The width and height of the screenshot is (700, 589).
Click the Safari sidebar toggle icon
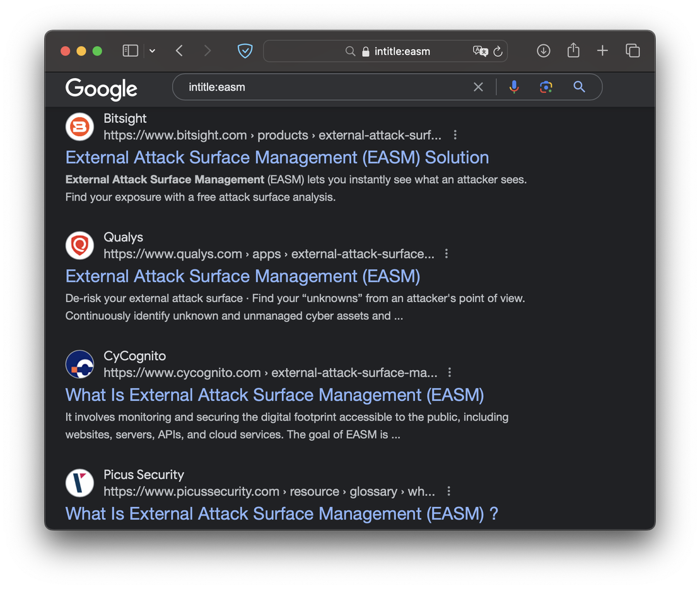pyautogui.click(x=130, y=51)
